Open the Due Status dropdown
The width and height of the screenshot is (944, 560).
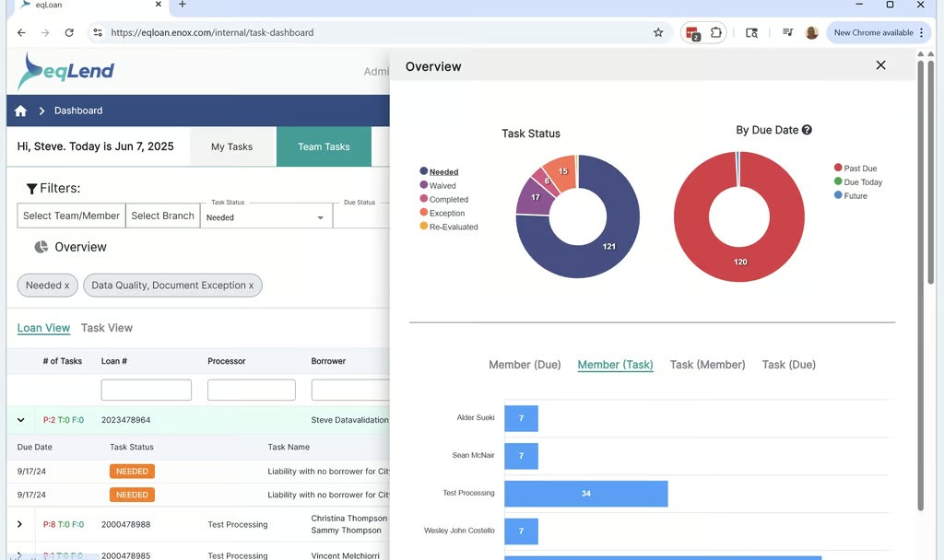pos(361,217)
